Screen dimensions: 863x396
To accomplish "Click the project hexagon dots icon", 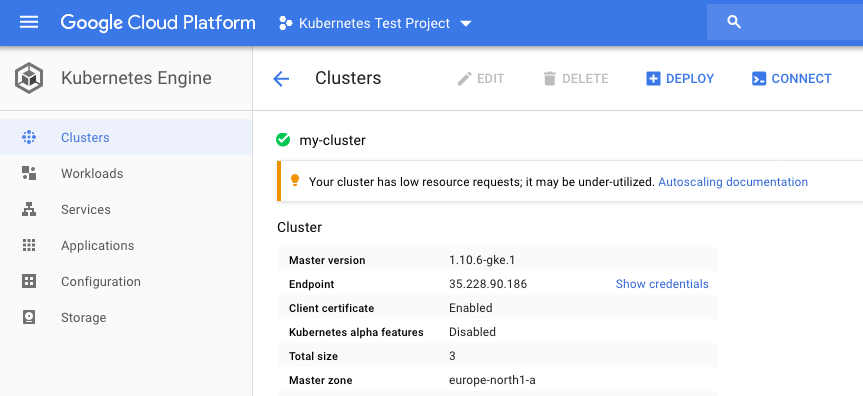I will 285,23.
